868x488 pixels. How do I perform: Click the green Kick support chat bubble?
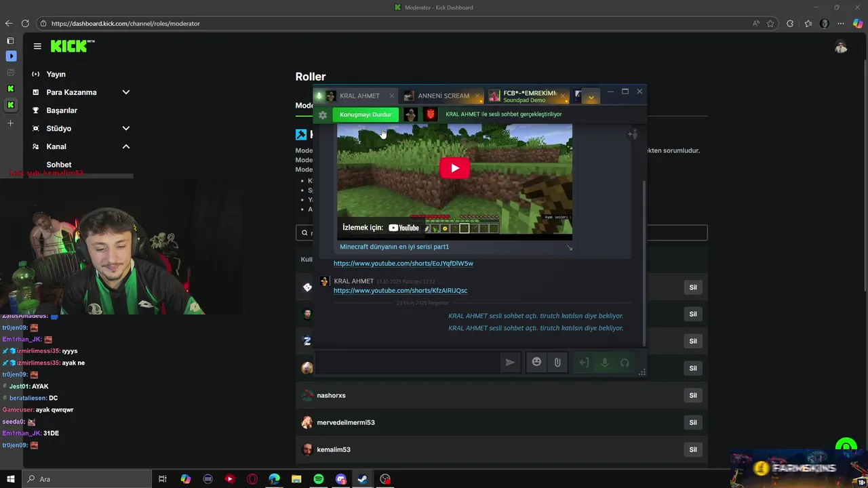click(x=846, y=447)
